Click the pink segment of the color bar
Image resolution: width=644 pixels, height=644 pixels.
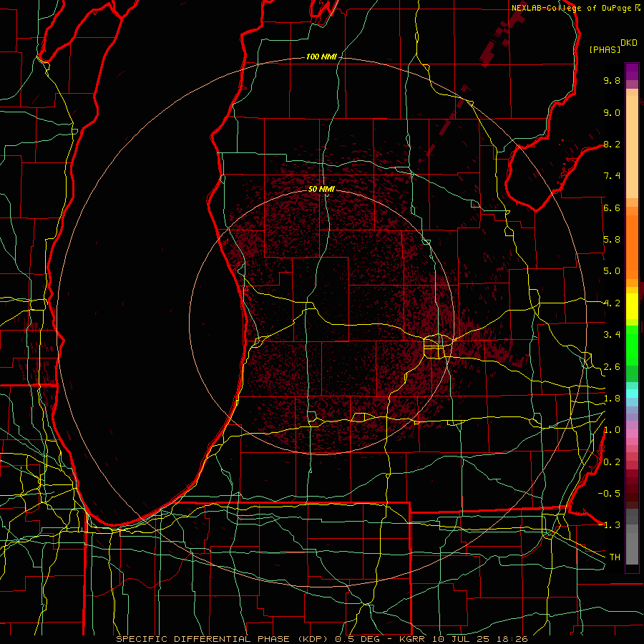(x=632, y=434)
